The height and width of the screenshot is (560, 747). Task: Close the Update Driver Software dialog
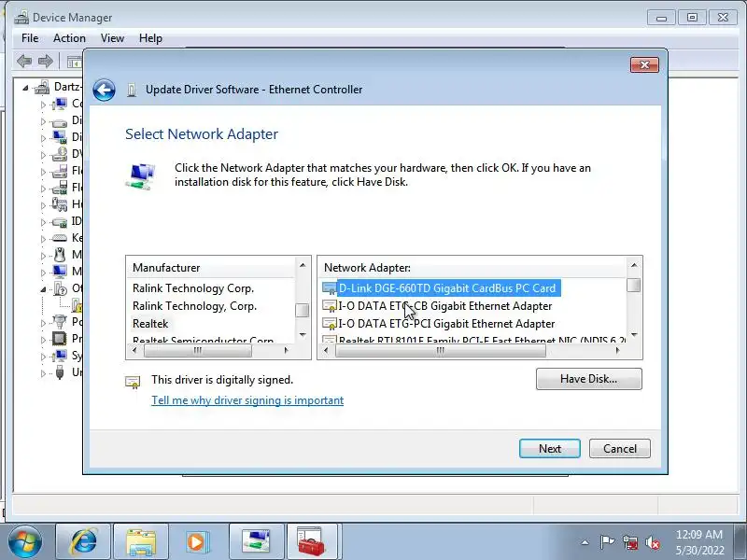[x=644, y=64]
